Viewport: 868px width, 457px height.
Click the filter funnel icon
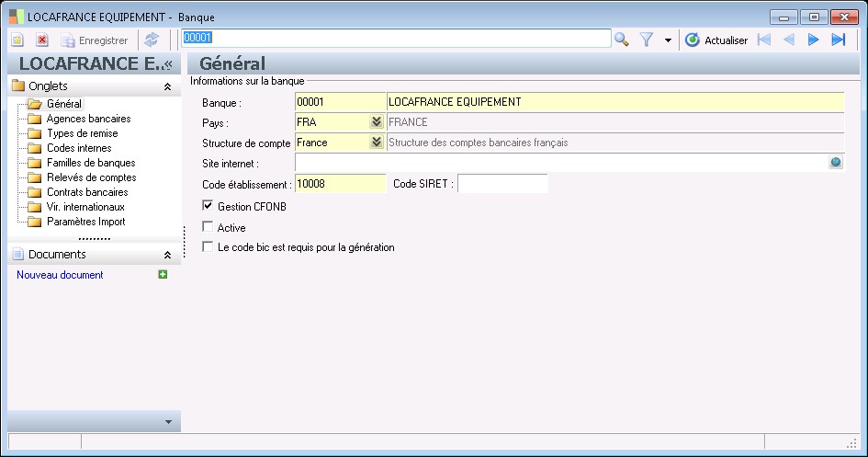point(647,40)
